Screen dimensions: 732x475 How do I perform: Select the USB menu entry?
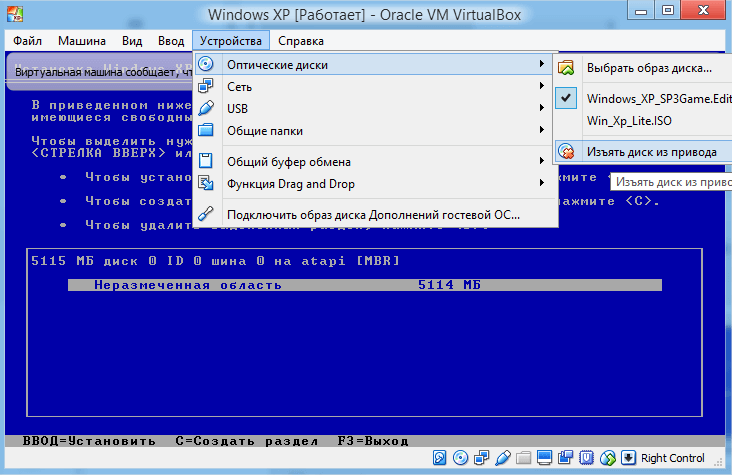[x=375, y=108]
